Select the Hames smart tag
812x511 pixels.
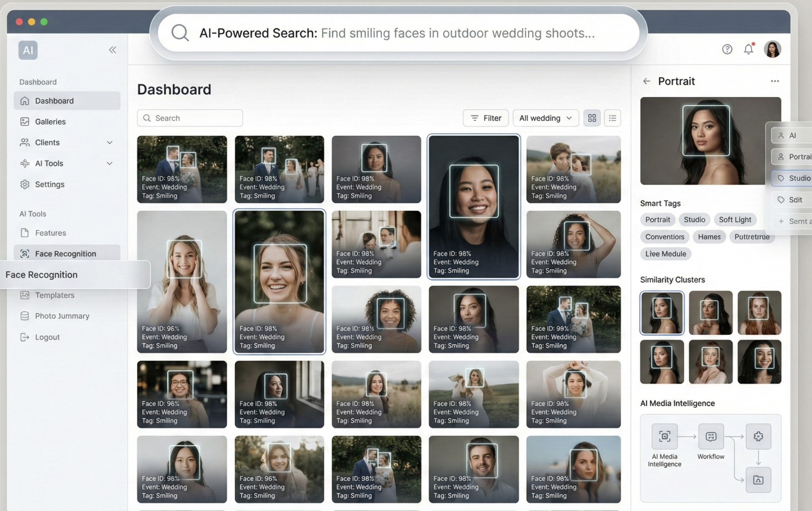click(x=709, y=237)
